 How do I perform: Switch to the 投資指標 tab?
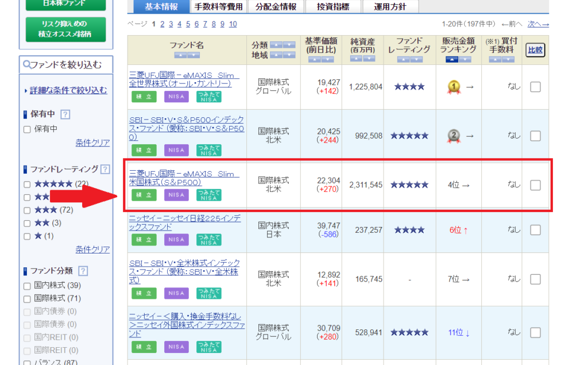(333, 7)
